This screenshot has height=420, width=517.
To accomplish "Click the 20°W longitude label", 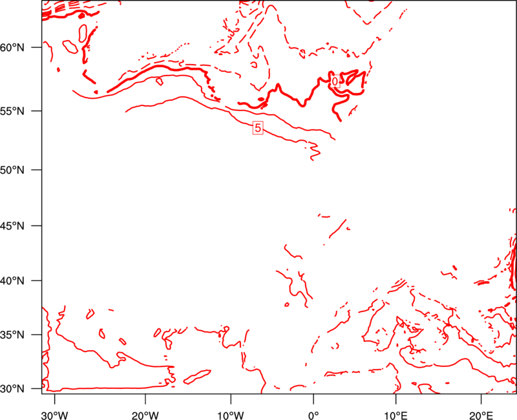I will 145,415.
